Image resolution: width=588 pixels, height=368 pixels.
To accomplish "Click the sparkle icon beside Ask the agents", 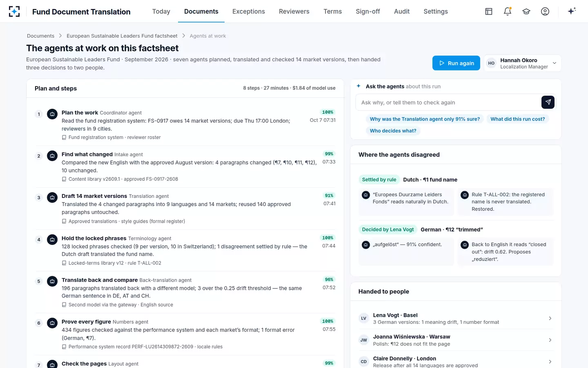I will pyautogui.click(x=359, y=86).
